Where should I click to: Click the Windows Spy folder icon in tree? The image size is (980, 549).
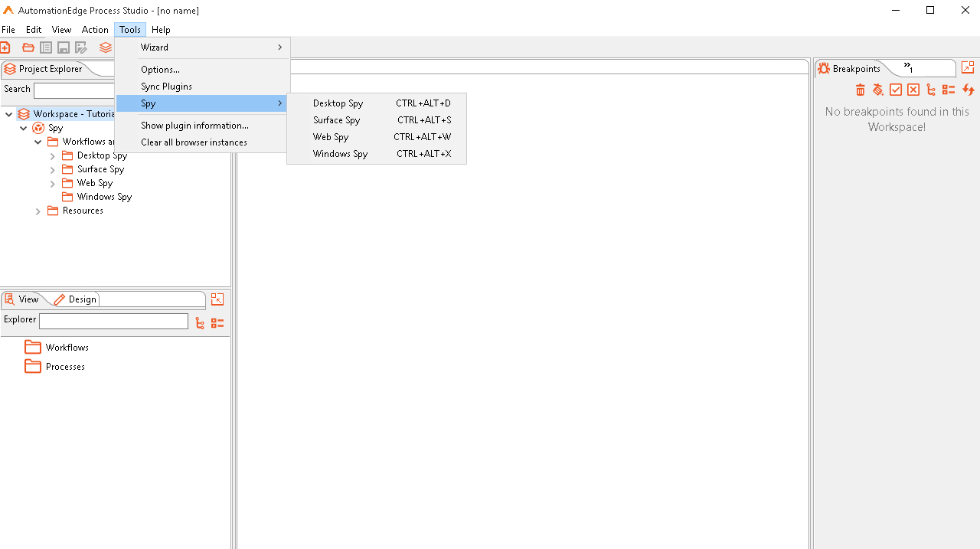(x=67, y=197)
